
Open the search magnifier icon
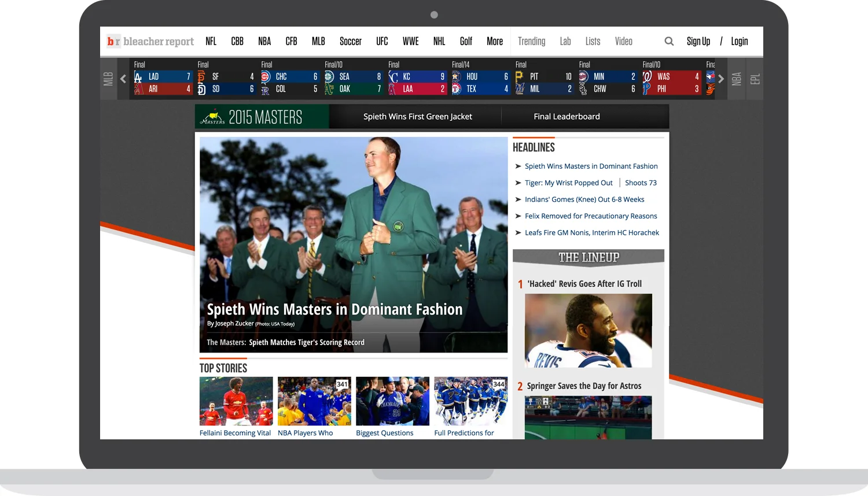pos(669,41)
